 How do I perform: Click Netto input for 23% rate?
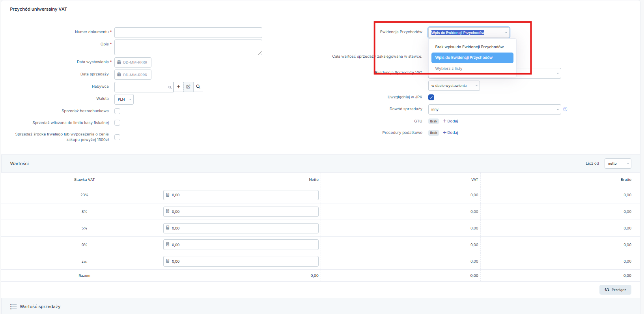241,195
